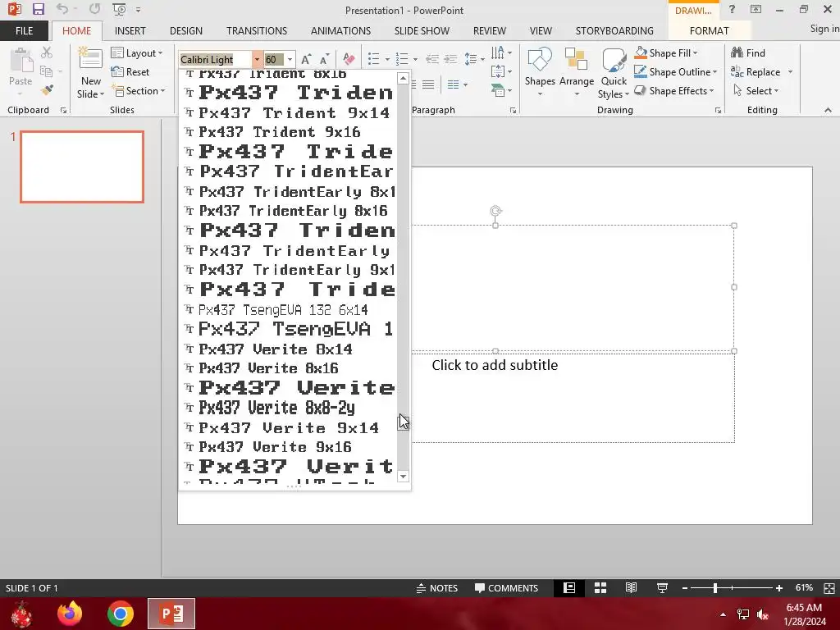This screenshot has height=630, width=840.
Task: Open the Drawing Tools FORMAT tab
Action: point(709,30)
